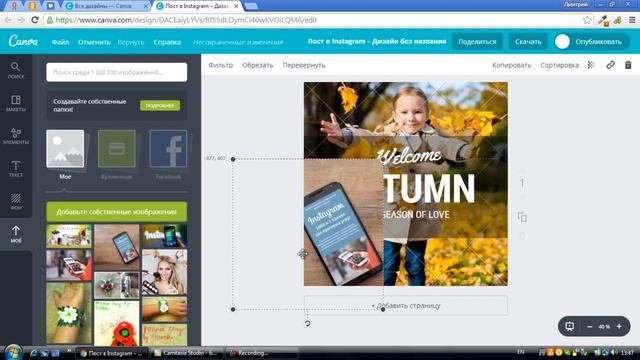Click Копировать in the toolbar
640x360 pixels.
511,65
